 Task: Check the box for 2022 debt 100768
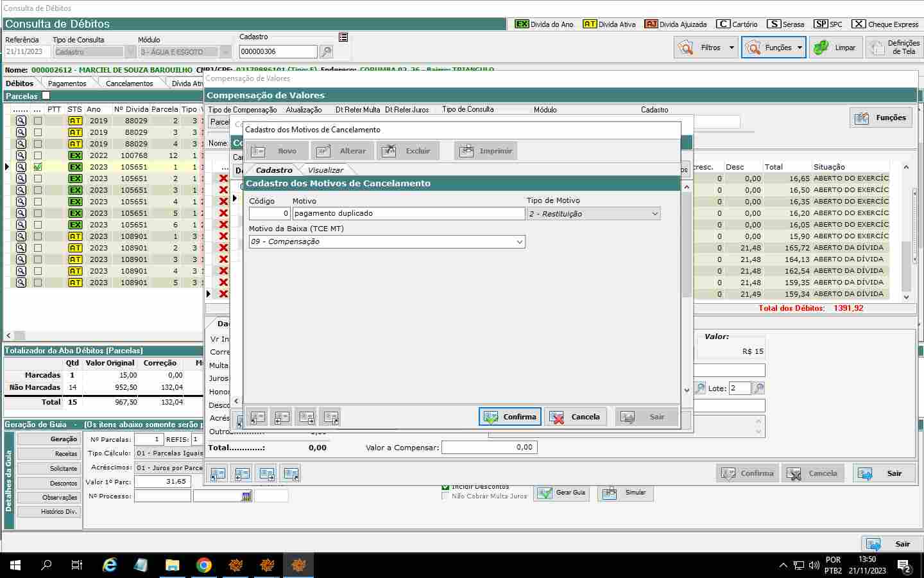click(38, 155)
